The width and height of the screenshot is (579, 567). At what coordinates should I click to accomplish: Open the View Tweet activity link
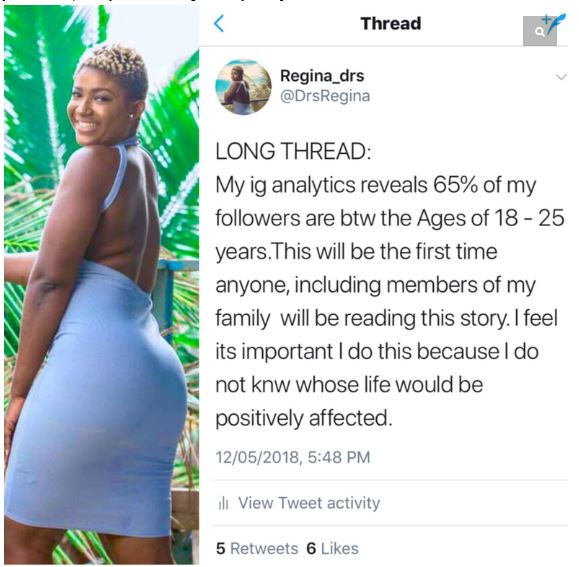click(x=309, y=503)
